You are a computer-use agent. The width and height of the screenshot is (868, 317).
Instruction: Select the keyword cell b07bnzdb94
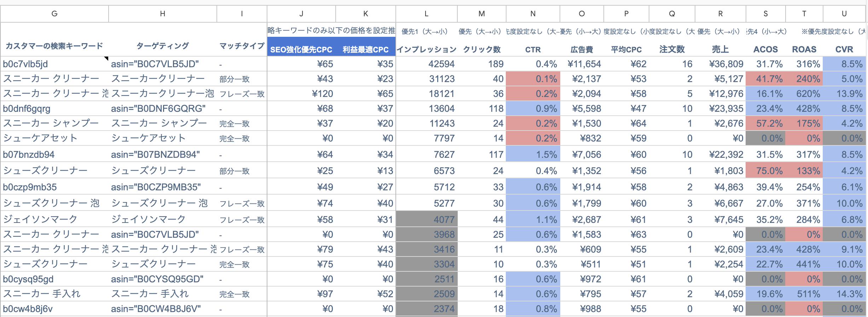click(54, 154)
